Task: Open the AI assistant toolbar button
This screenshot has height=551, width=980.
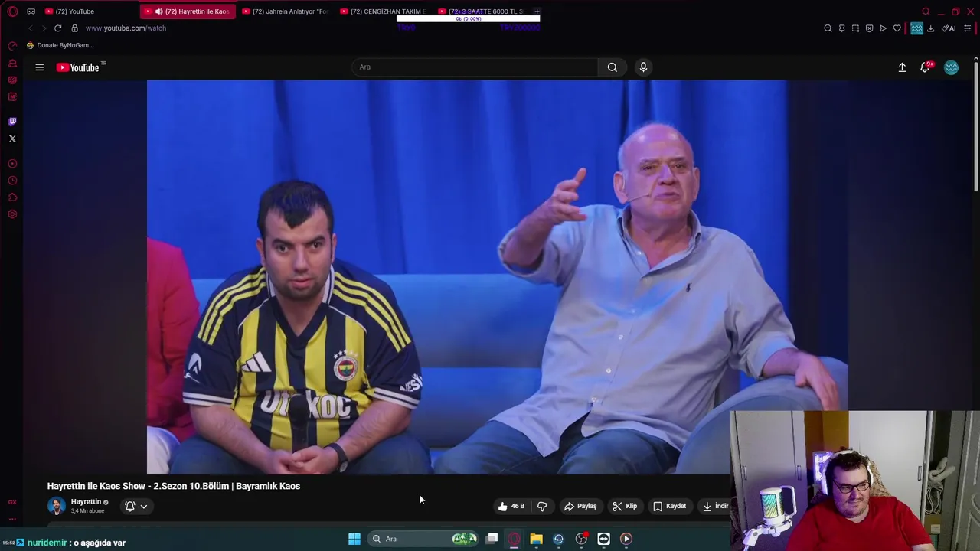Action: click(949, 28)
